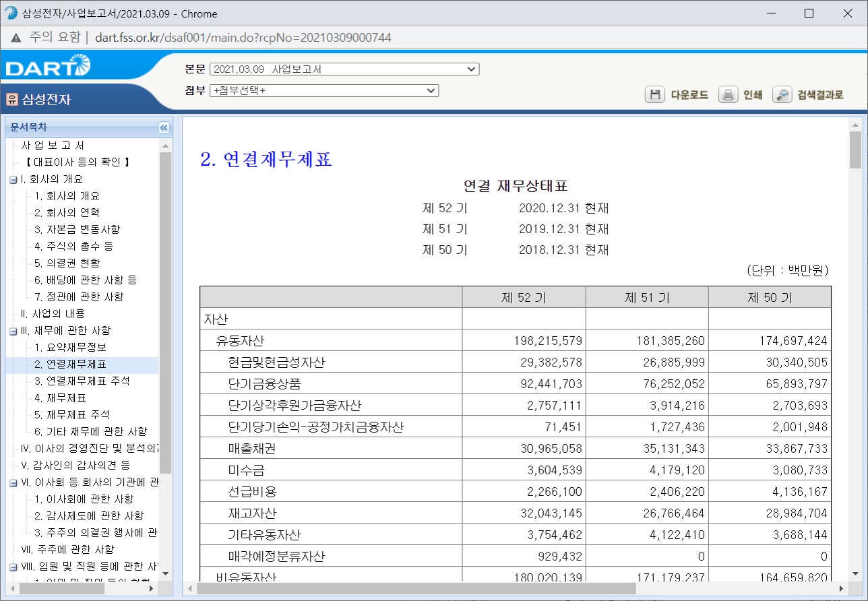This screenshot has height=601, width=868.
Task: Click the Chrome window icon in the title bar
Action: [11, 13]
